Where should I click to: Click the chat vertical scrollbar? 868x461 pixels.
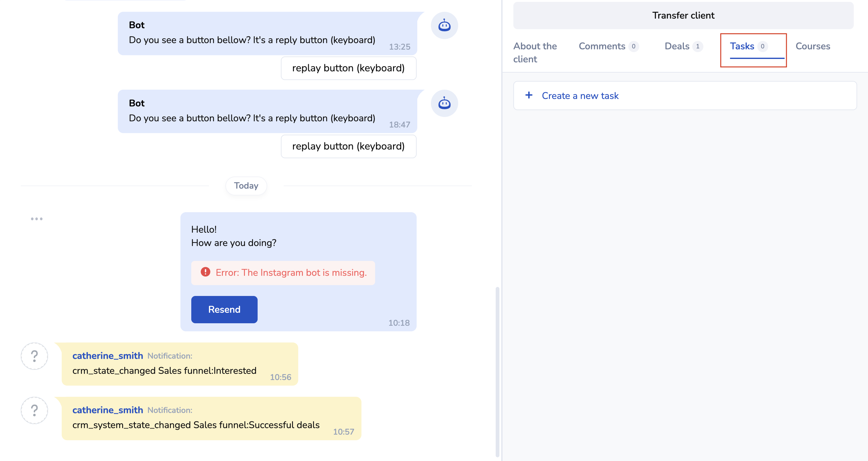(497, 371)
